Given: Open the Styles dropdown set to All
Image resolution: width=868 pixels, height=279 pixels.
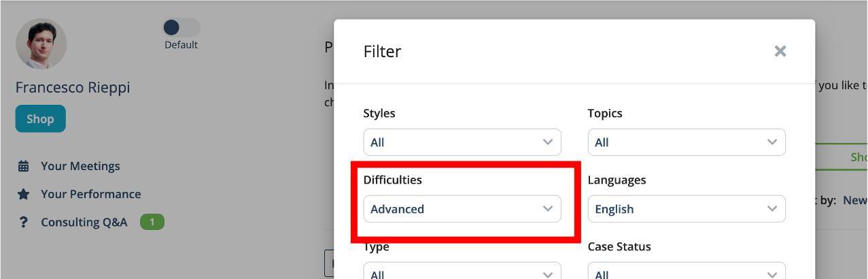Looking at the screenshot, I should click(x=462, y=142).
